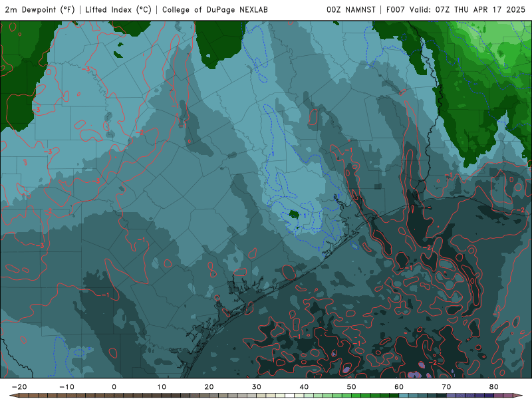Click the "60" color scale label
The height and width of the screenshot is (399, 532).
399,387
